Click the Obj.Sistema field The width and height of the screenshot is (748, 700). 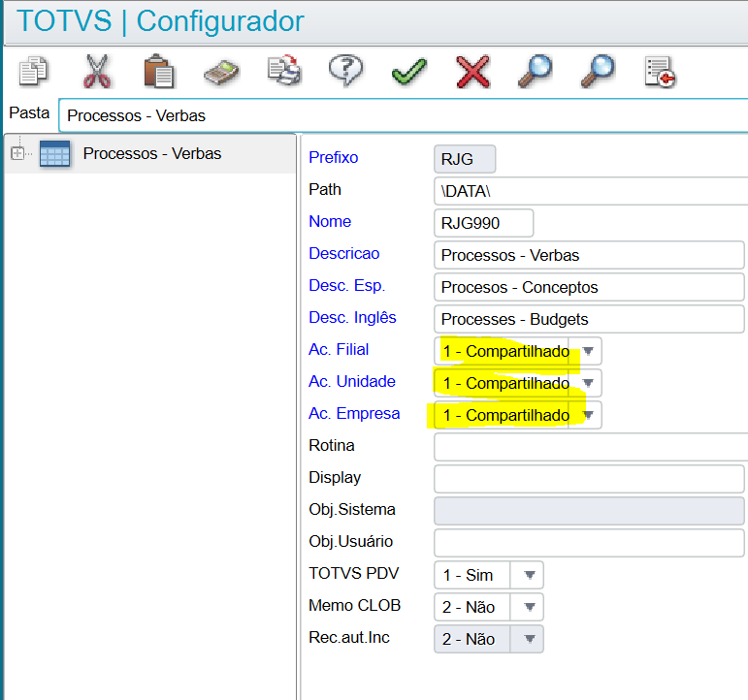pos(589,511)
